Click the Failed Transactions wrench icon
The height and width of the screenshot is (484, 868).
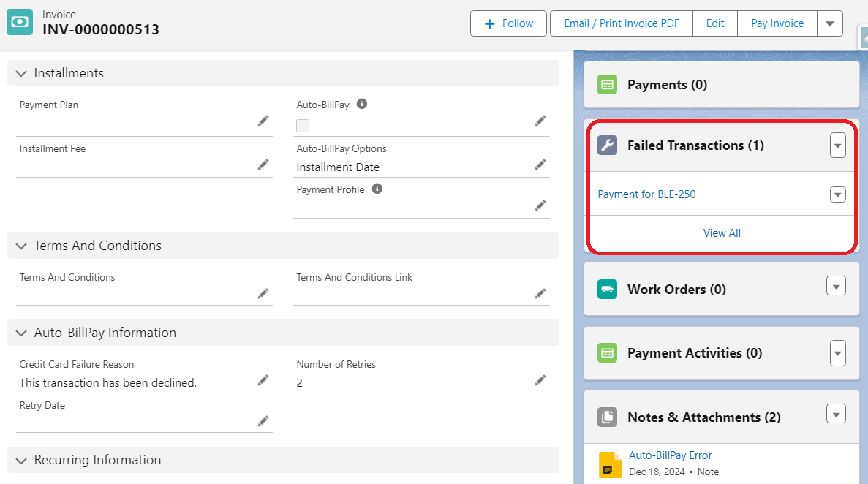[x=607, y=145]
